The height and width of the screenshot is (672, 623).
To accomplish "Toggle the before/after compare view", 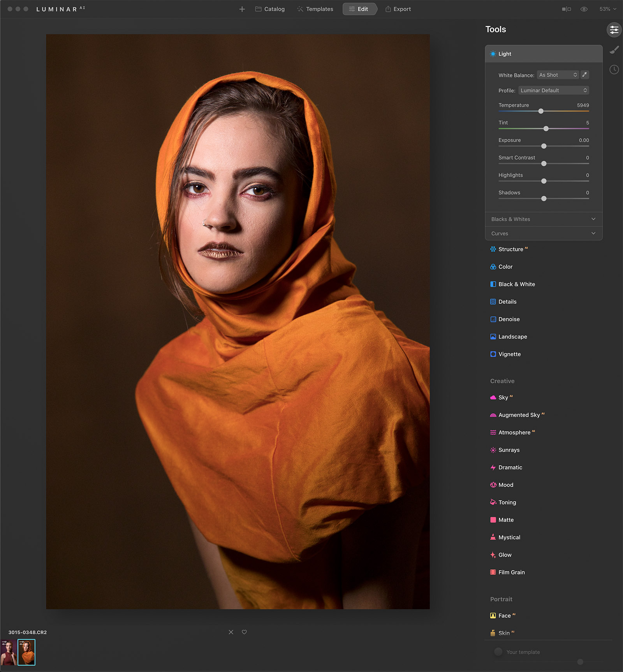I will click(x=566, y=9).
